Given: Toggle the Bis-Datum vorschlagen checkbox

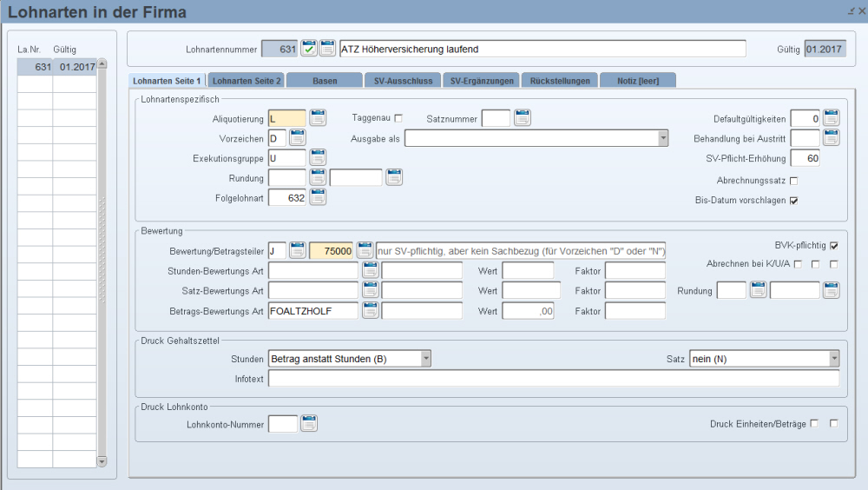Looking at the screenshot, I should [x=793, y=201].
